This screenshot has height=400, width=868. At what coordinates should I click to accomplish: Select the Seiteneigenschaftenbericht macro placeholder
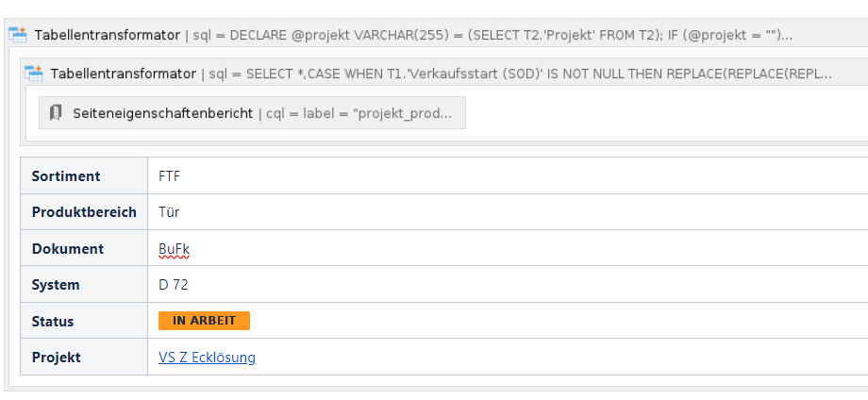coord(252,113)
